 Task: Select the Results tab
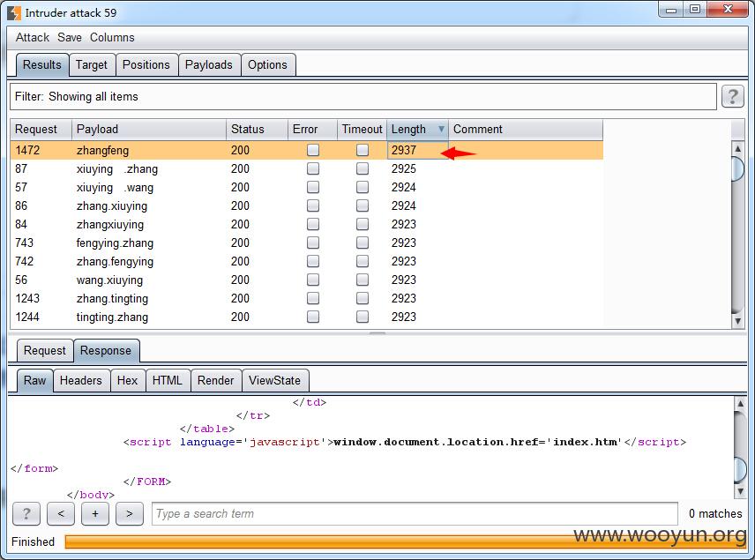[41, 65]
